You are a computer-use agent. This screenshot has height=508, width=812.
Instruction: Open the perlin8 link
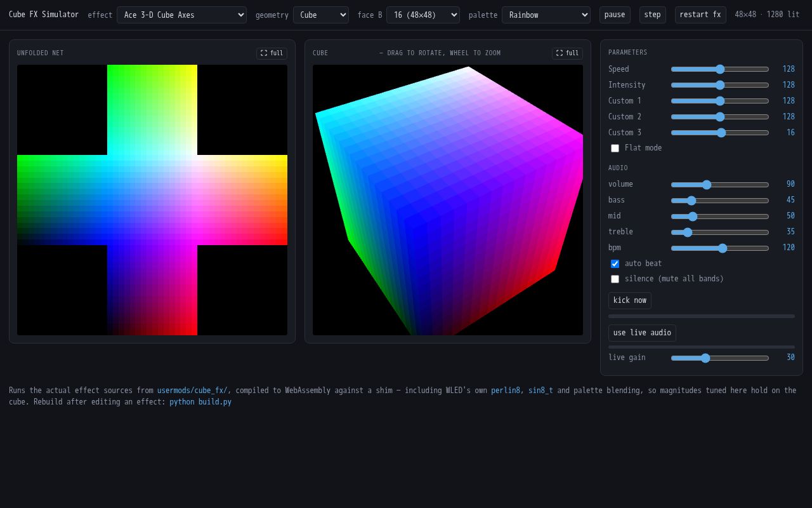click(x=506, y=391)
